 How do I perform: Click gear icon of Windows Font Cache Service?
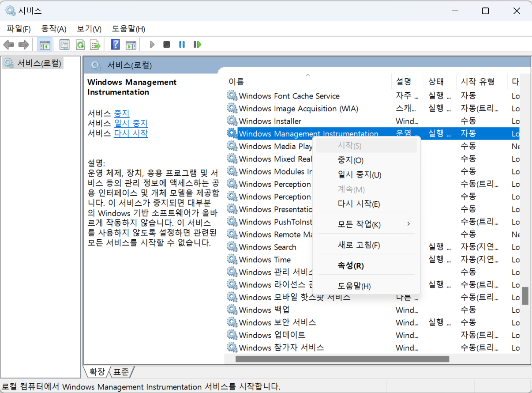coord(232,96)
